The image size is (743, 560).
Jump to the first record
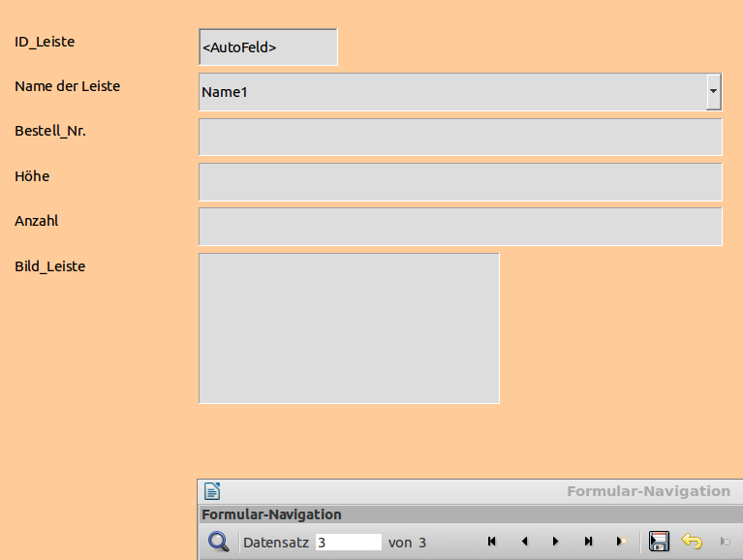coord(492,542)
